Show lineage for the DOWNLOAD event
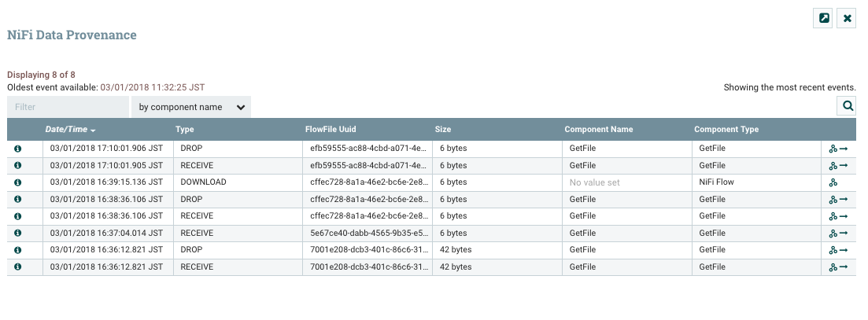868x320 pixels. pyautogui.click(x=833, y=182)
